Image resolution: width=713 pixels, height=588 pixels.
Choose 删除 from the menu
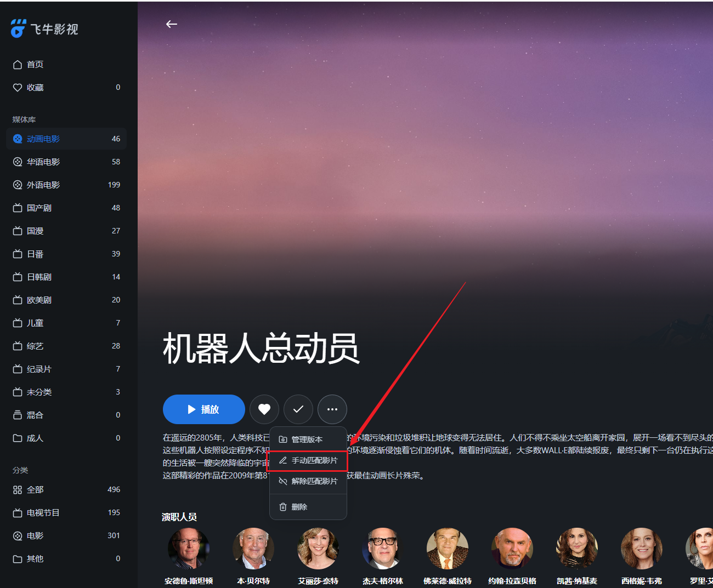pyautogui.click(x=308, y=507)
